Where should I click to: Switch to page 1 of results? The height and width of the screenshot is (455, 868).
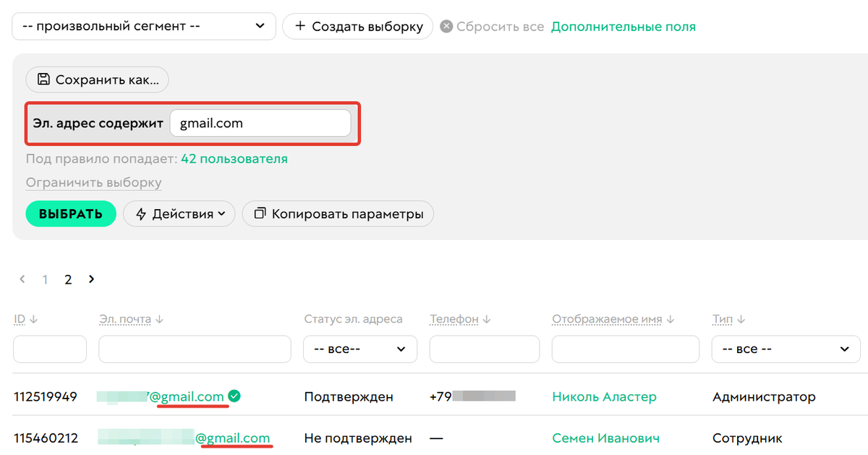[x=45, y=278]
